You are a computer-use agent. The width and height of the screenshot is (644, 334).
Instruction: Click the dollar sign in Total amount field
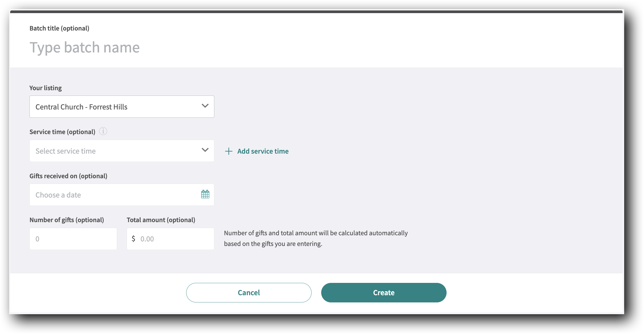(x=133, y=239)
